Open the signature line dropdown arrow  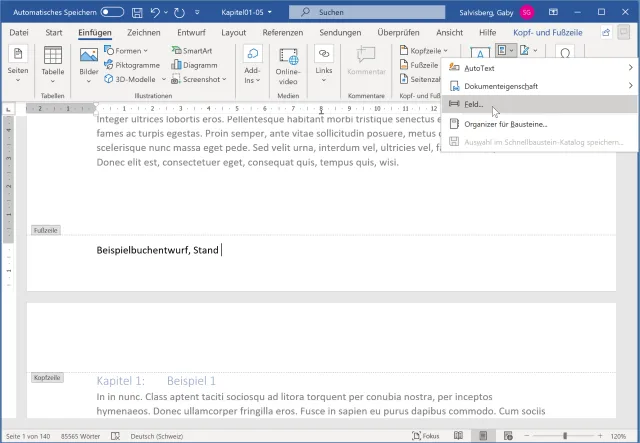(x=535, y=51)
